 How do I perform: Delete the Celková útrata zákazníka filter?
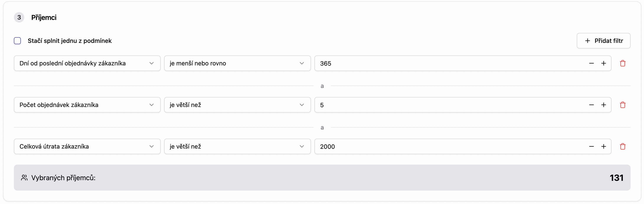[x=623, y=147]
